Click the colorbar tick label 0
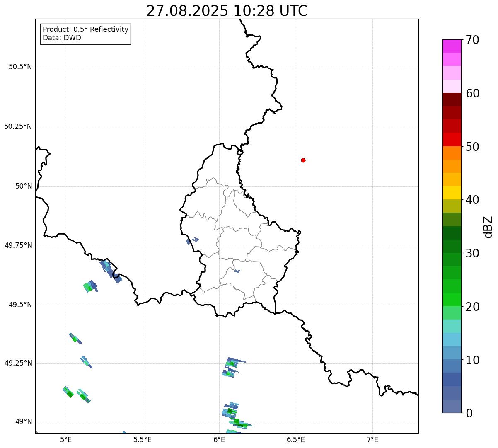This screenshot has width=498, height=448. (x=469, y=413)
